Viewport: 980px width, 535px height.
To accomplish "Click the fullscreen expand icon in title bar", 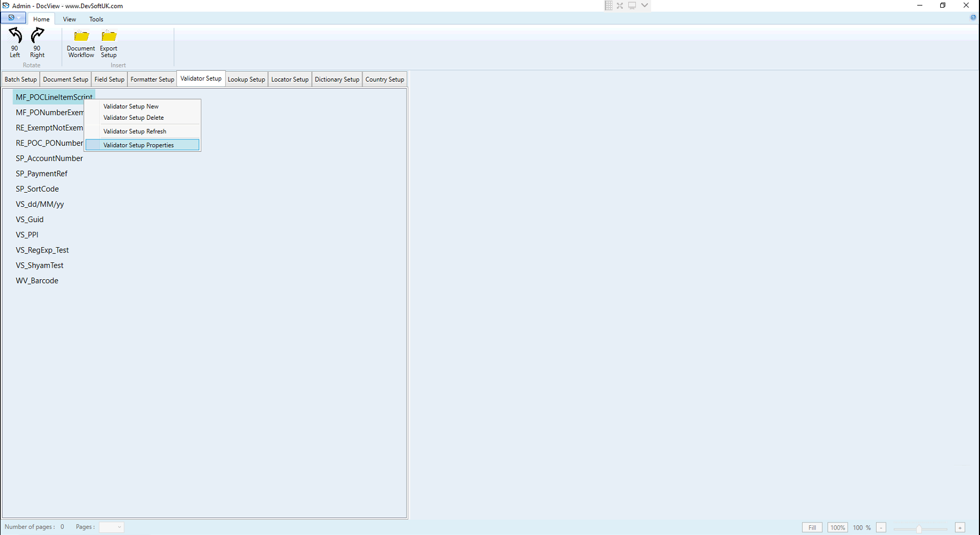I will pyautogui.click(x=620, y=5).
